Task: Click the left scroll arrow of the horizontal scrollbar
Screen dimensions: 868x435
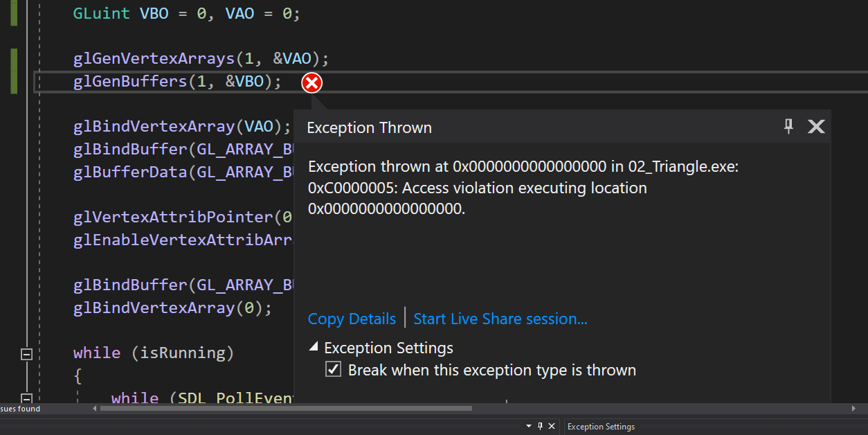Action: tap(95, 409)
